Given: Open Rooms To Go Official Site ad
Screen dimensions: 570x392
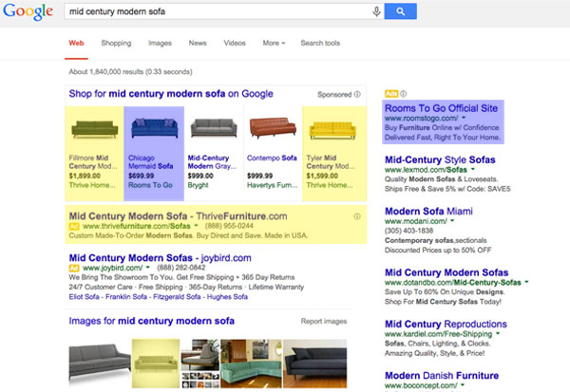Looking at the screenshot, I should click(441, 108).
